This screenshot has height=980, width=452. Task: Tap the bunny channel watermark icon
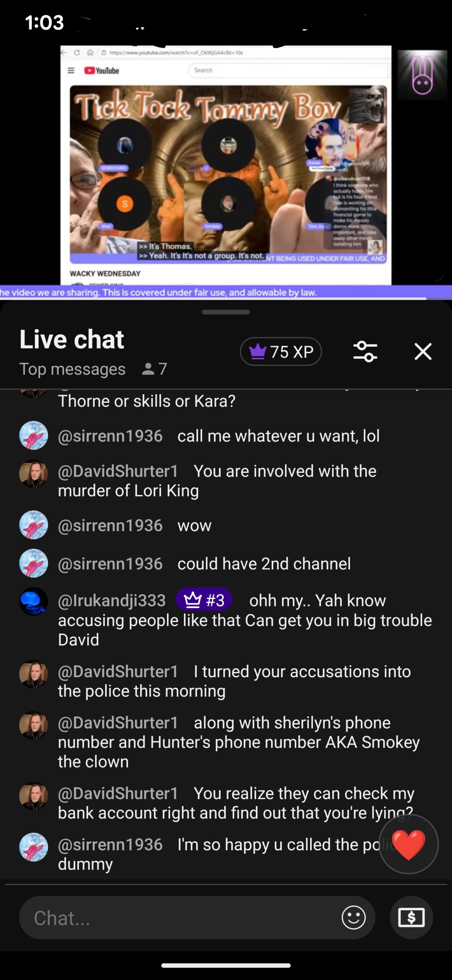[x=422, y=75]
